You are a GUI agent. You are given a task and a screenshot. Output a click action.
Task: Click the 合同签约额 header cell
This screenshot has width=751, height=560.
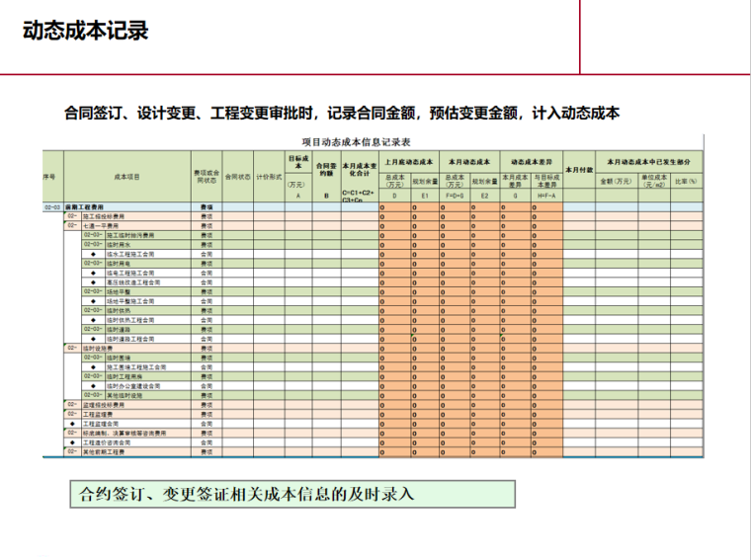click(x=327, y=170)
